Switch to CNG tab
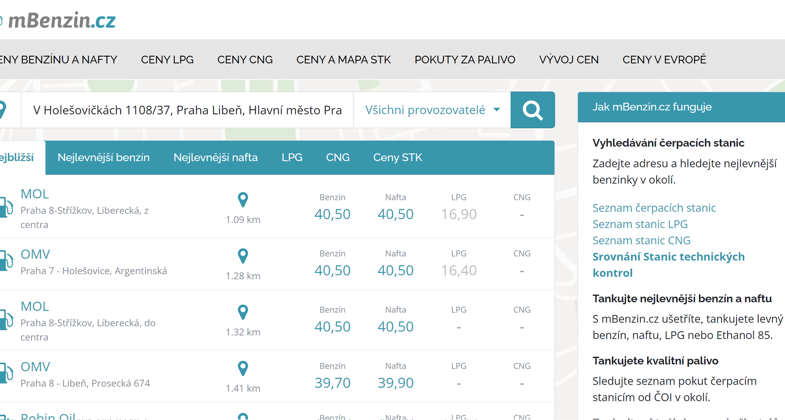Screen dimensions: 785x420 [337, 158]
